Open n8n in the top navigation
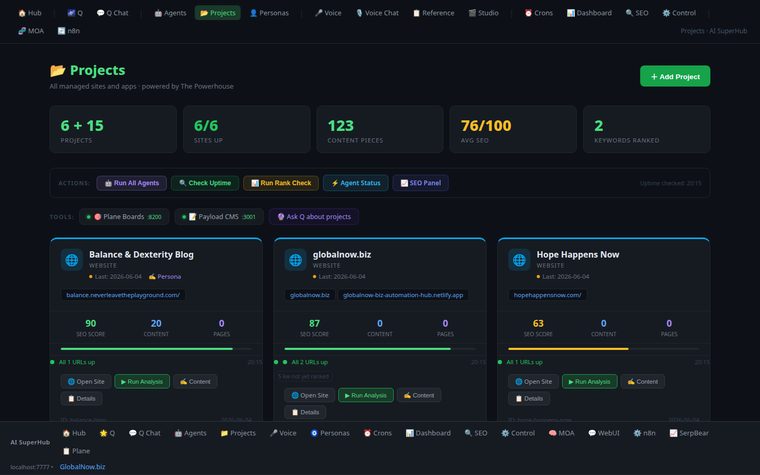The width and height of the screenshot is (760, 475). coord(68,31)
